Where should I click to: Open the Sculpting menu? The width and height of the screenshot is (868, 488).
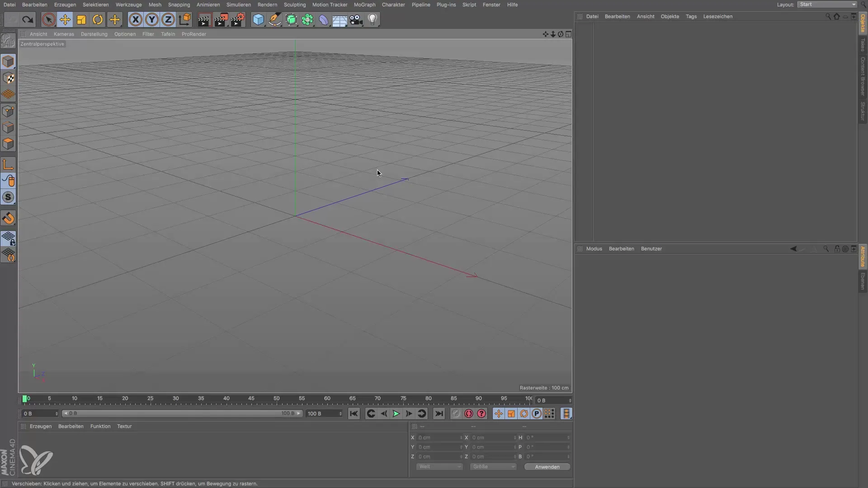coord(295,5)
